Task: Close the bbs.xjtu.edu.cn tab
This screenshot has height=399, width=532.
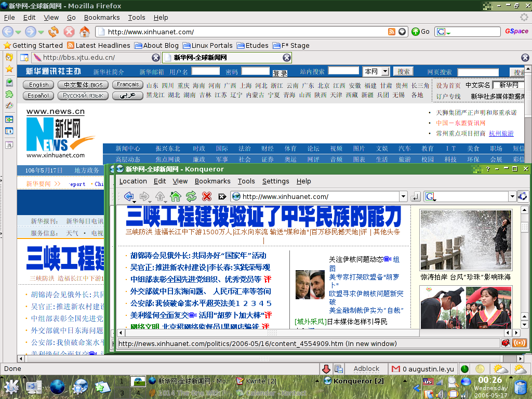Action: coord(156,58)
